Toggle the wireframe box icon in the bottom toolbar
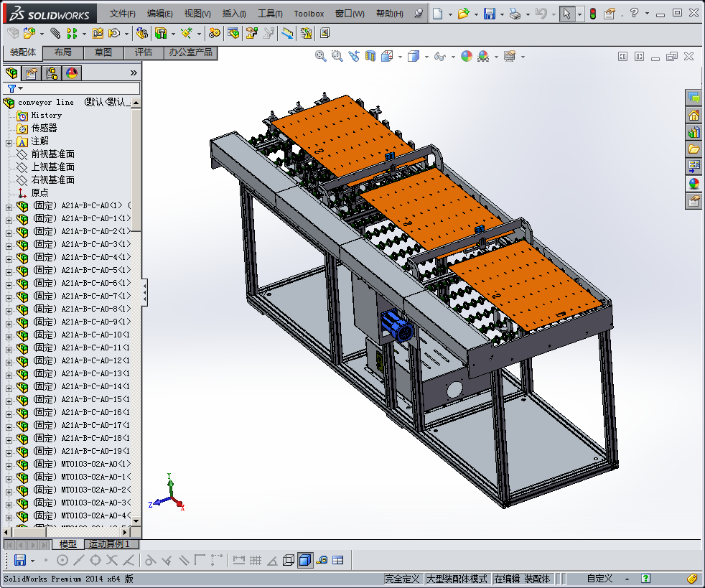Image resolution: width=705 pixels, height=588 pixels. pyautogui.click(x=288, y=560)
